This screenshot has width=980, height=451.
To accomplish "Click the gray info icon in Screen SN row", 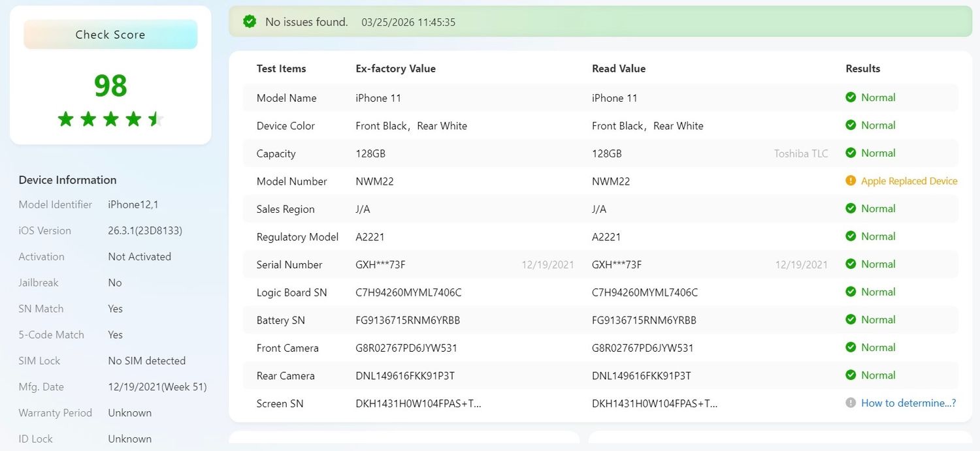I will tap(851, 403).
